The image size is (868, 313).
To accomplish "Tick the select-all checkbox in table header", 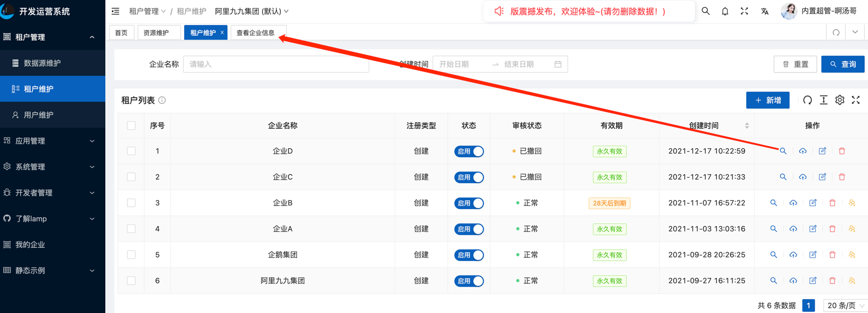I will pyautogui.click(x=131, y=126).
